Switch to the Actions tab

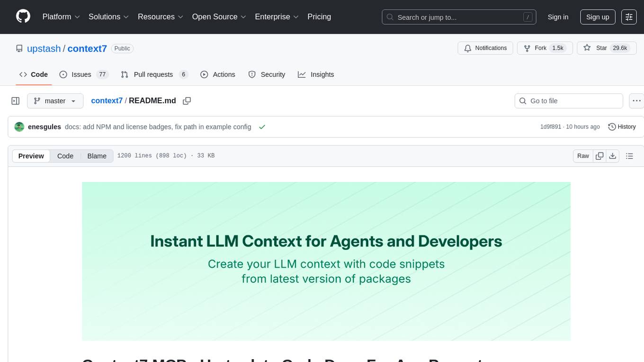pyautogui.click(x=218, y=74)
